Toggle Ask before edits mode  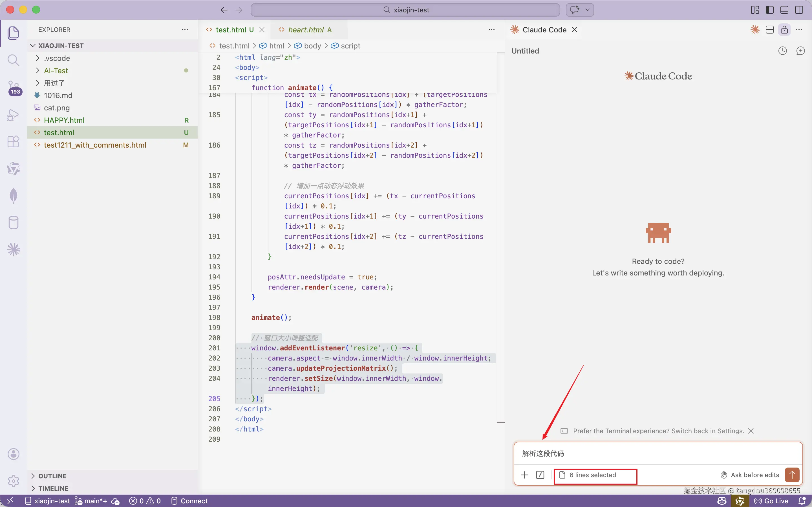(x=750, y=475)
